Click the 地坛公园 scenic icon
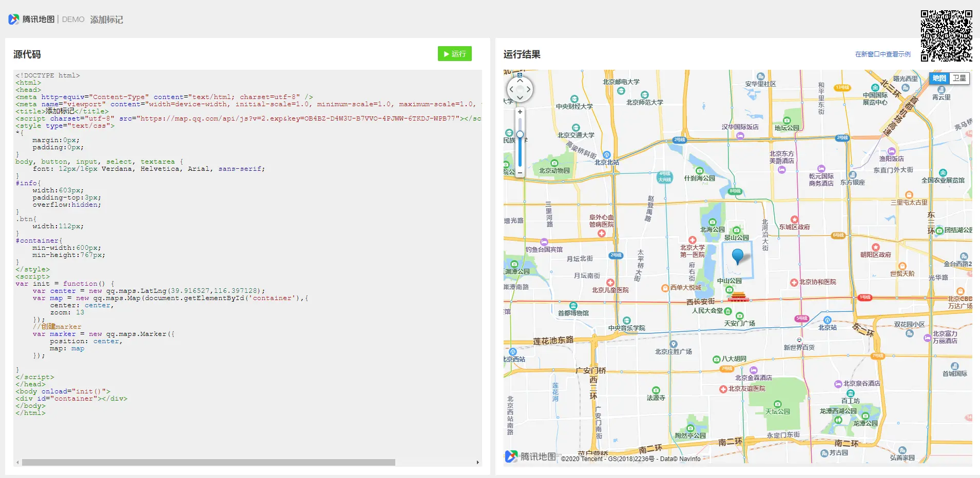The width and height of the screenshot is (980, 478). tap(787, 121)
